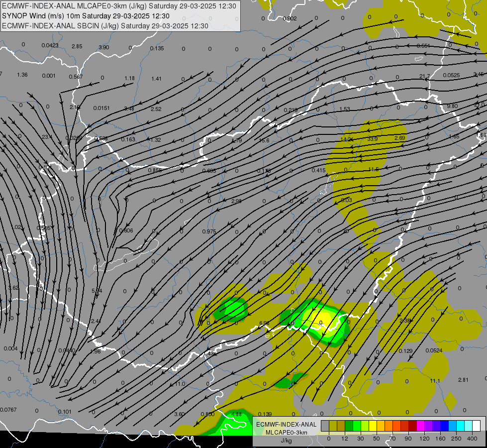The width and height of the screenshot is (487, 448).
Task: Click the map value 0.606
Action: 126,230
